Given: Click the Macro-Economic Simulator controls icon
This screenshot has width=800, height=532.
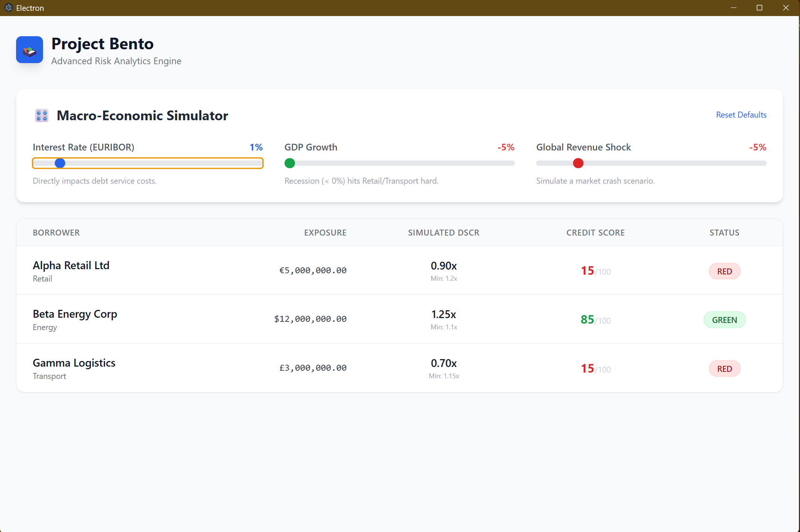Looking at the screenshot, I should click(x=42, y=115).
